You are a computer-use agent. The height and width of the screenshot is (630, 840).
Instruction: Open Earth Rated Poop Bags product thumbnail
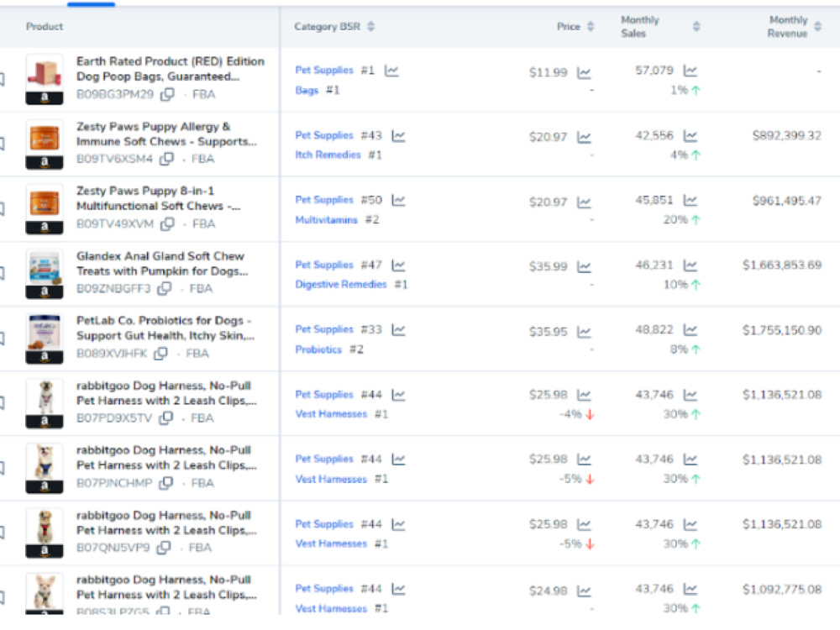coord(45,79)
